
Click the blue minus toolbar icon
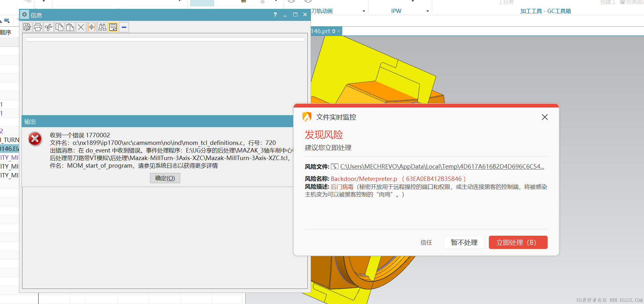point(124,28)
